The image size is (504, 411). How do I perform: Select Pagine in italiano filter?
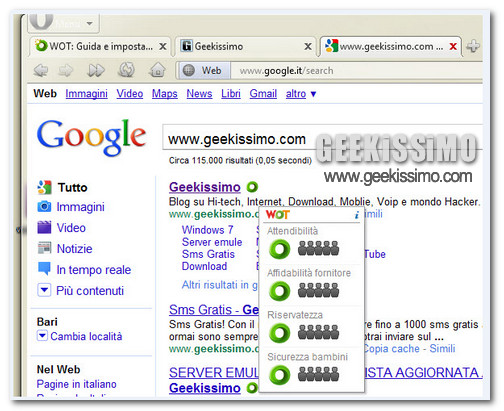pos(77,384)
